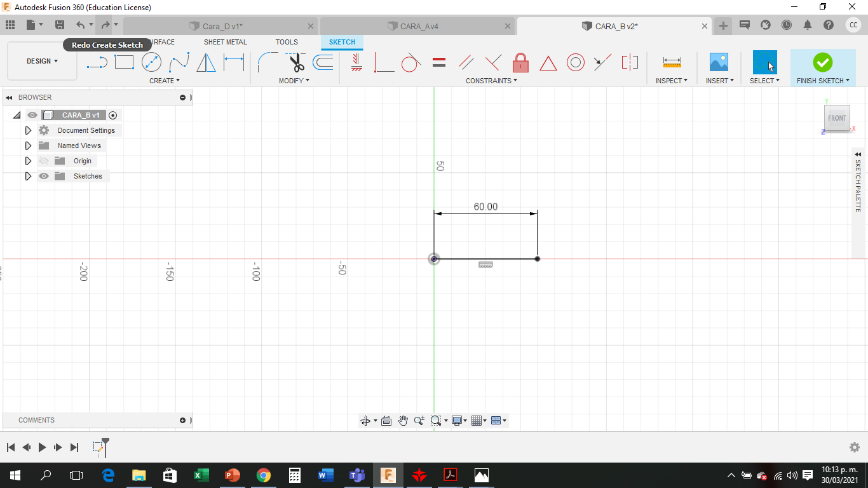Apply the Fix/Unfix lock constraint

(520, 62)
